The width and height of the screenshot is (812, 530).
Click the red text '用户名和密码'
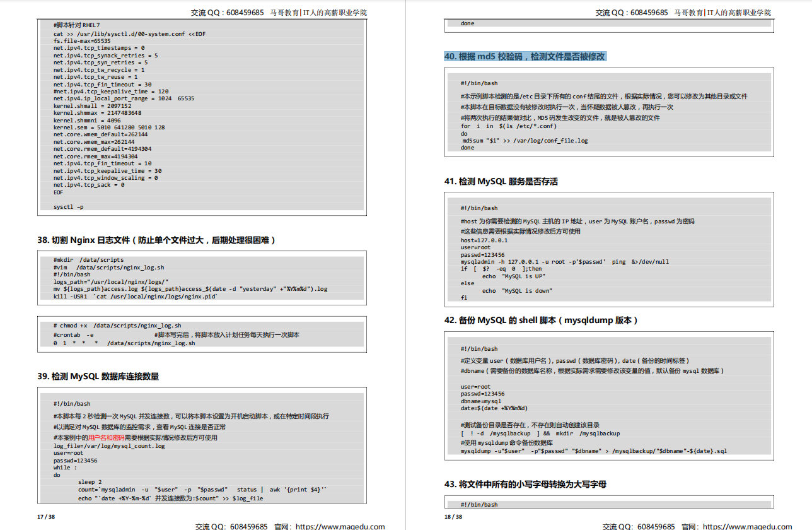click(x=106, y=437)
